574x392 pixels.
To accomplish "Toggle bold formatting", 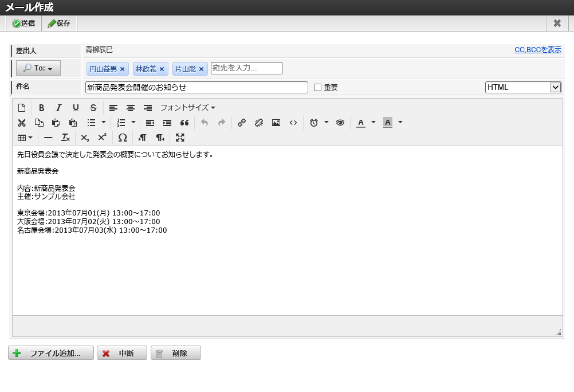I will coord(41,108).
